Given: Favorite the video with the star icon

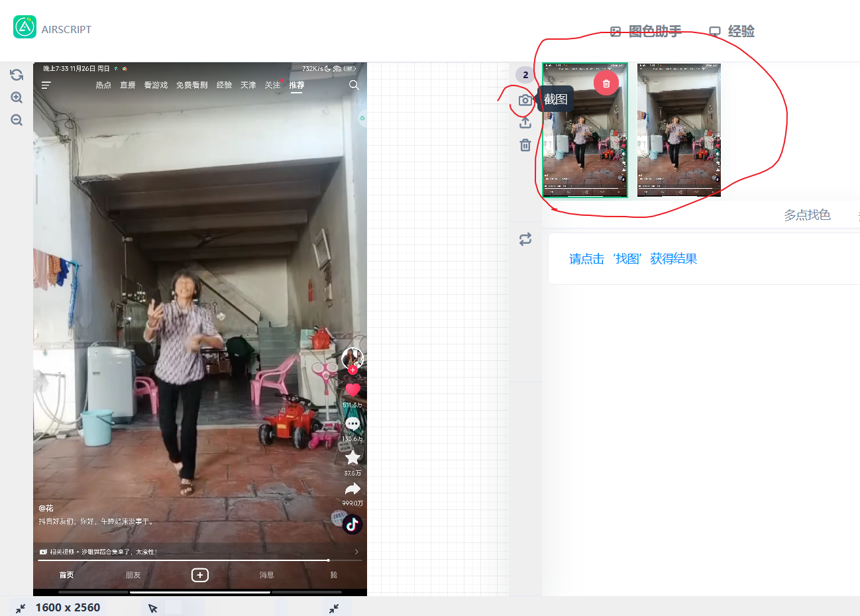Looking at the screenshot, I should (x=352, y=458).
